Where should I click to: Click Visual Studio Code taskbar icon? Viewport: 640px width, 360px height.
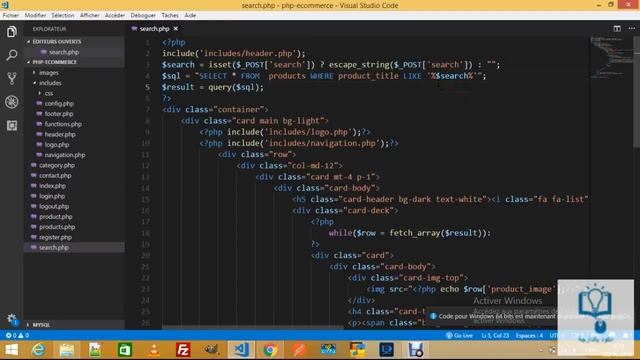click(x=241, y=350)
